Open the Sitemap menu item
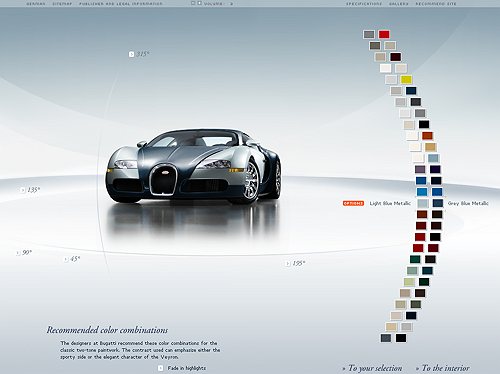This screenshot has width=500, height=374. (x=62, y=4)
